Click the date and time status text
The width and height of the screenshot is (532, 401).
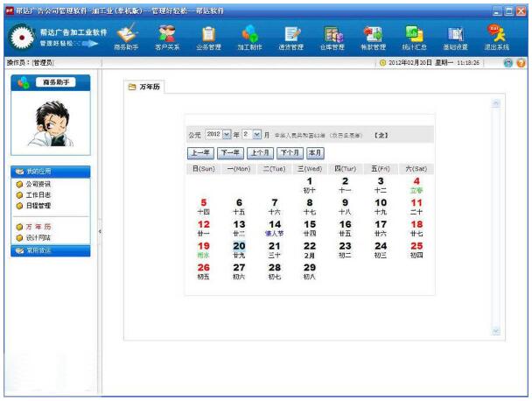point(434,63)
